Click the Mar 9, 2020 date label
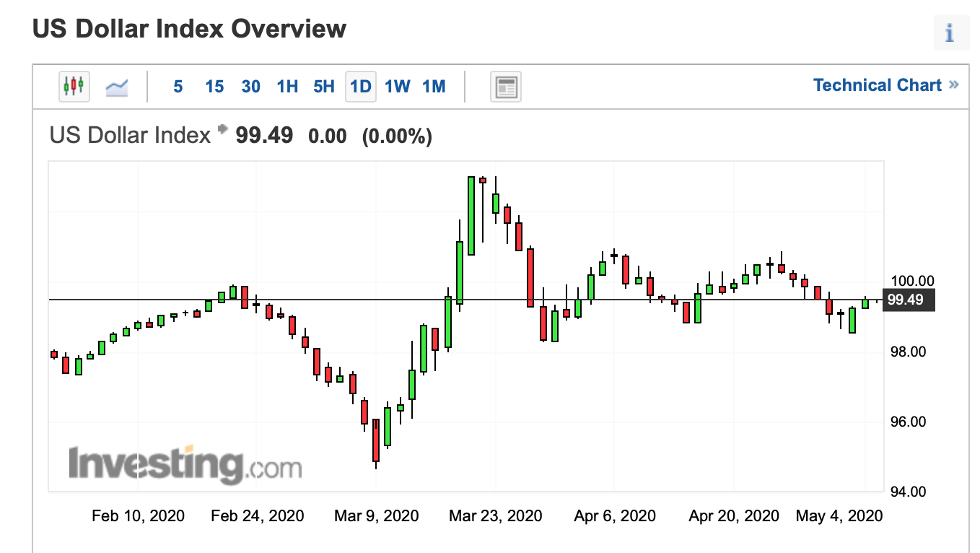 (x=377, y=515)
